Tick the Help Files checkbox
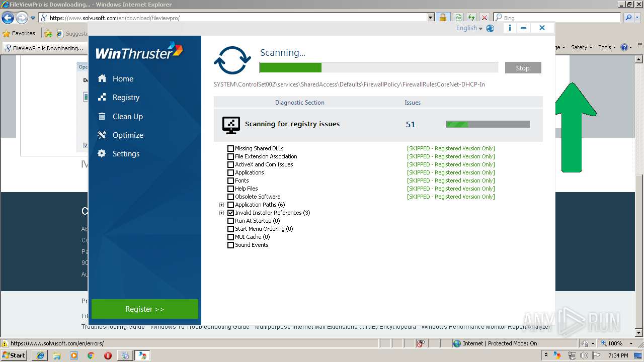Screen dimensions: 644x362 [230, 189]
